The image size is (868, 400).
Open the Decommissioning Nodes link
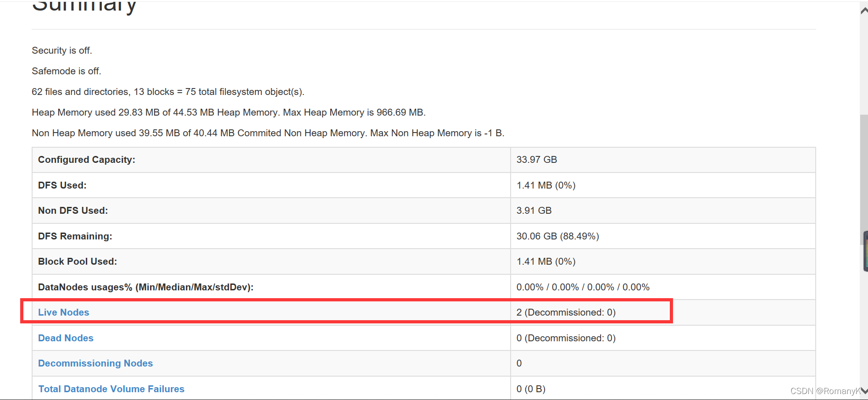95,363
